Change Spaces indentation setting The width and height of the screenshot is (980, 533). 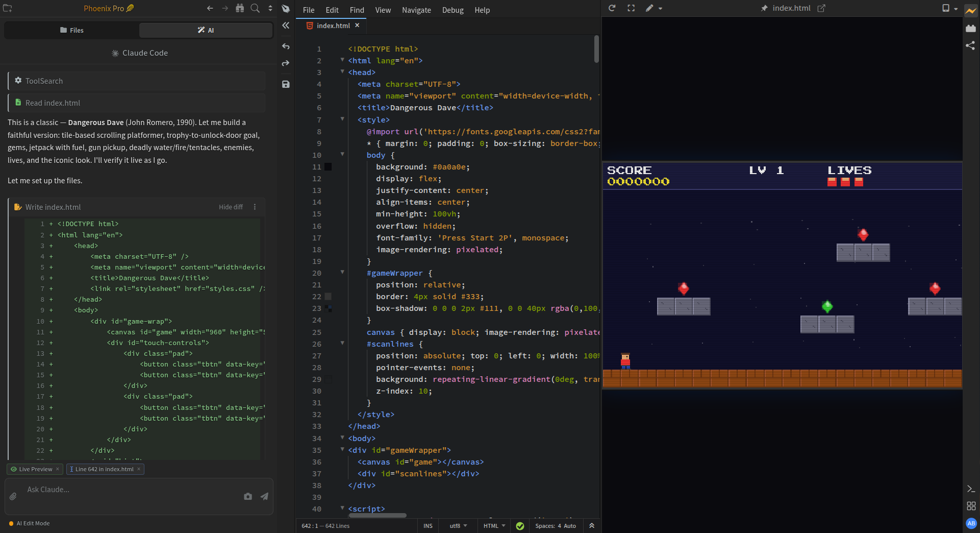click(548, 526)
